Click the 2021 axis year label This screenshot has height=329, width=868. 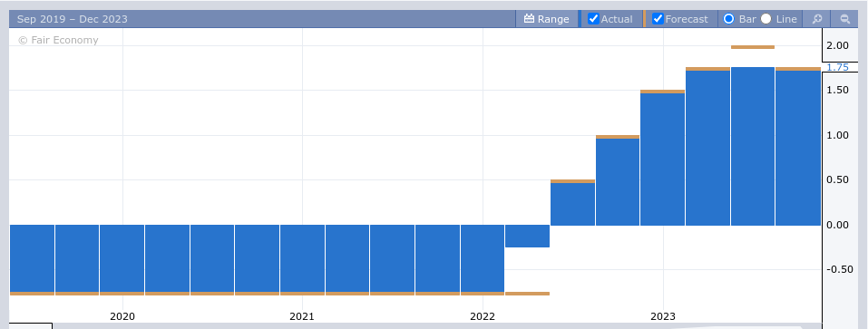tap(302, 316)
